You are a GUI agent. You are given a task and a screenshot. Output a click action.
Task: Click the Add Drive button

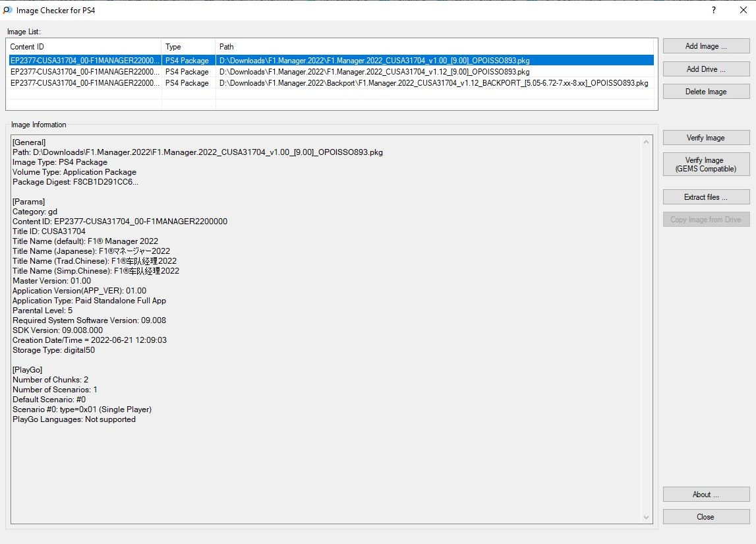706,69
